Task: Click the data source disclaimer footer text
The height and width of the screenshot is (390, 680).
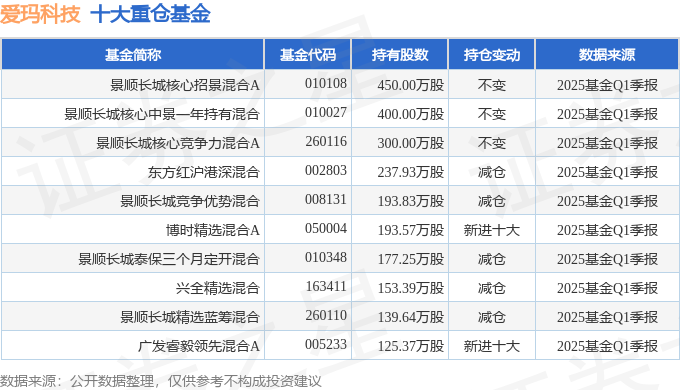Action: (x=161, y=381)
